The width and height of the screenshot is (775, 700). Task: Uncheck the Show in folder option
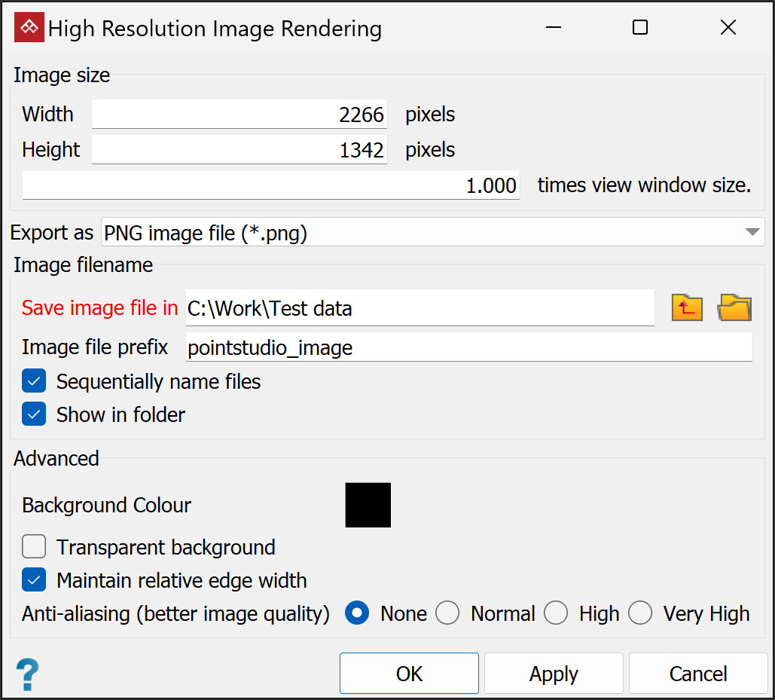[x=35, y=414]
